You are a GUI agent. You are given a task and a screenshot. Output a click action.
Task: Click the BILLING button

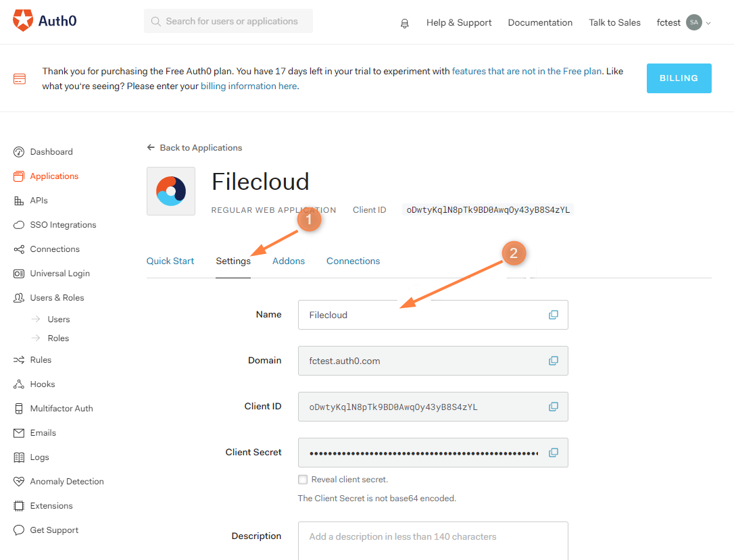click(x=679, y=78)
